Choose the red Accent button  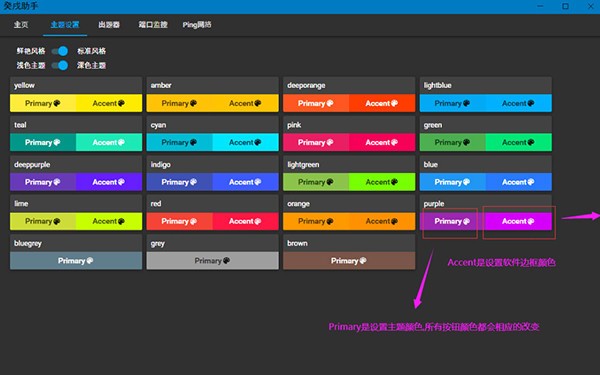coord(245,221)
